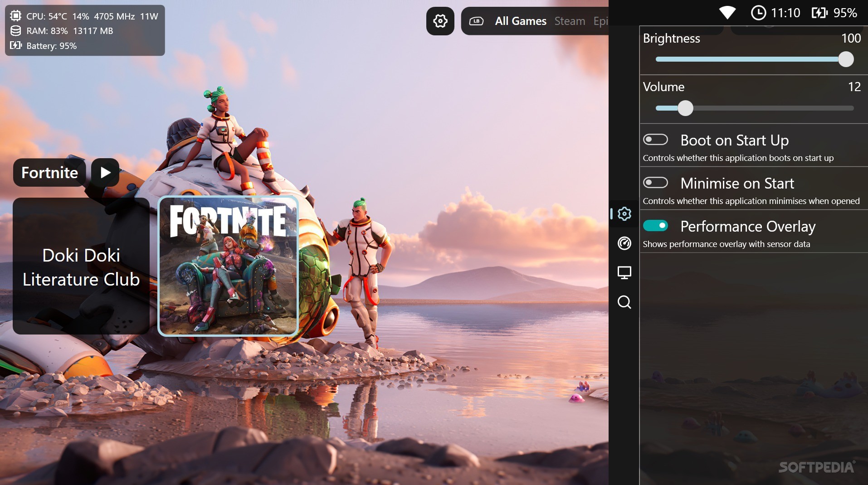The width and height of the screenshot is (868, 485).
Task: Click the Volume slider track midpoint
Action: (755, 108)
